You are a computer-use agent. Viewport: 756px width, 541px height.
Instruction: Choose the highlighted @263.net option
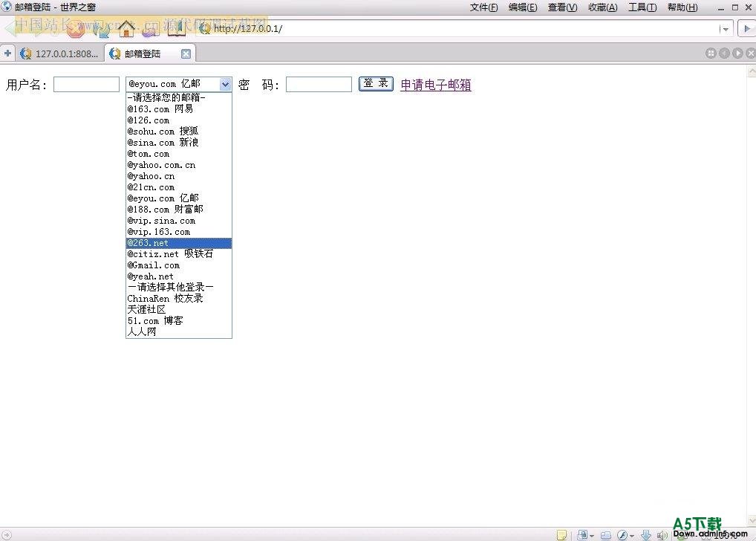point(179,243)
